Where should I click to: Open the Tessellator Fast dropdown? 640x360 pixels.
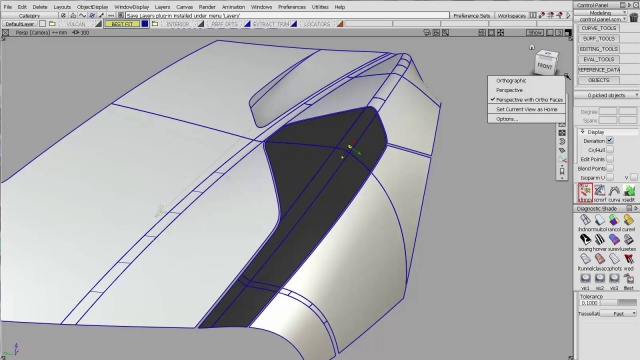click(618, 313)
